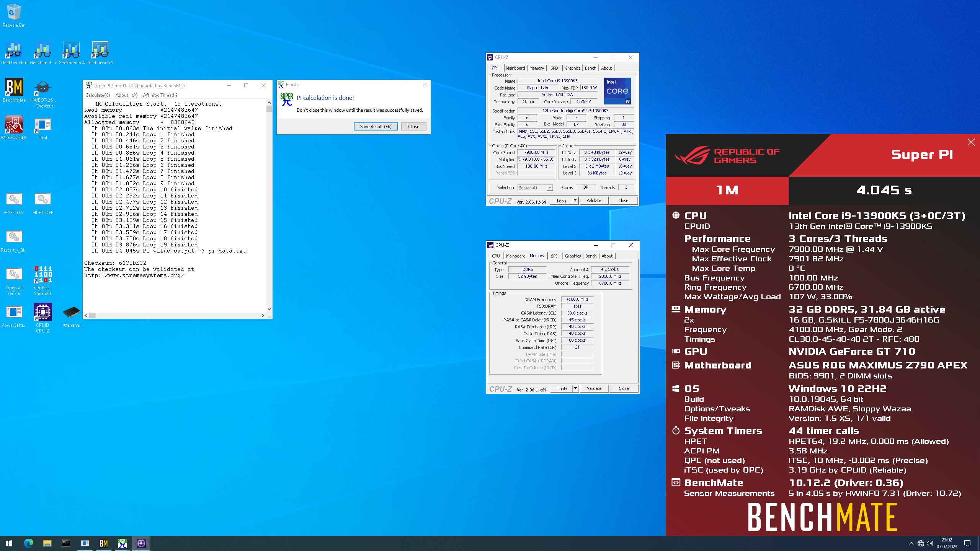Click the DRAM Frequency 4100.0 MHz field
The image size is (980, 551).
[577, 299]
